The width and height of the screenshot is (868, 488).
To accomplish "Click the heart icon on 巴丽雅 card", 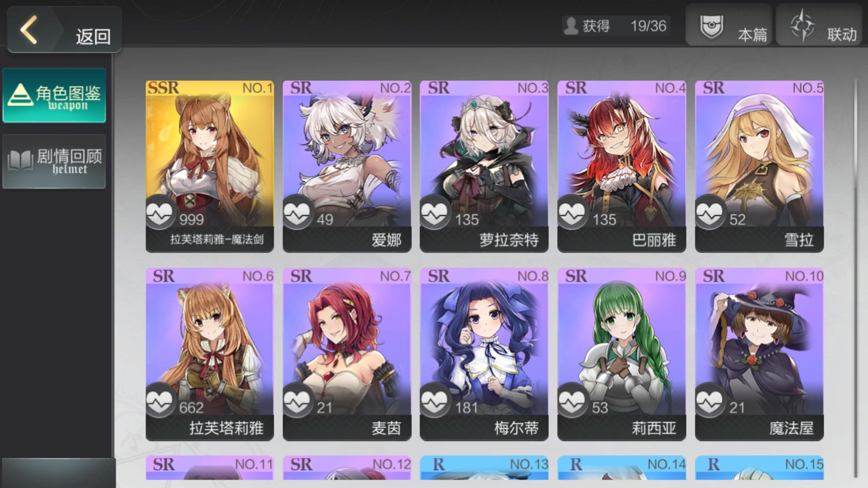I will (572, 213).
